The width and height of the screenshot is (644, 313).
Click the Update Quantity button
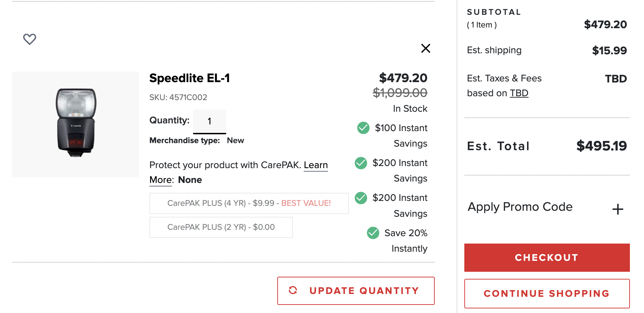tap(356, 291)
